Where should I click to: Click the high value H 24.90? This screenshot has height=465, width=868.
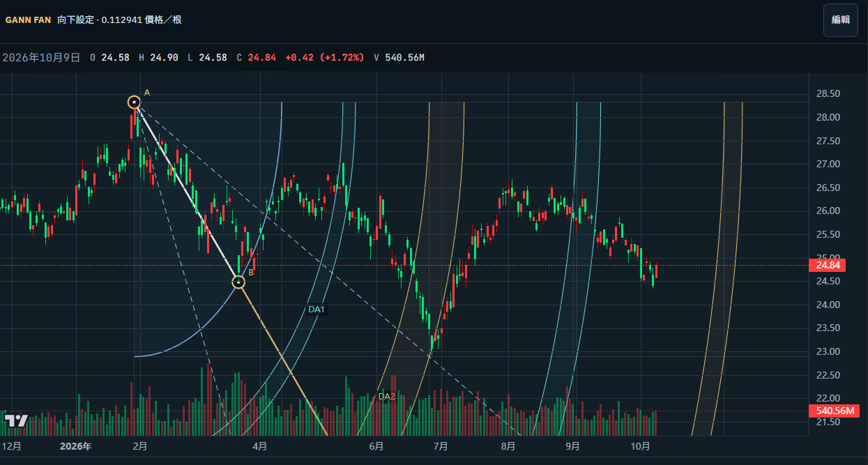pos(158,57)
